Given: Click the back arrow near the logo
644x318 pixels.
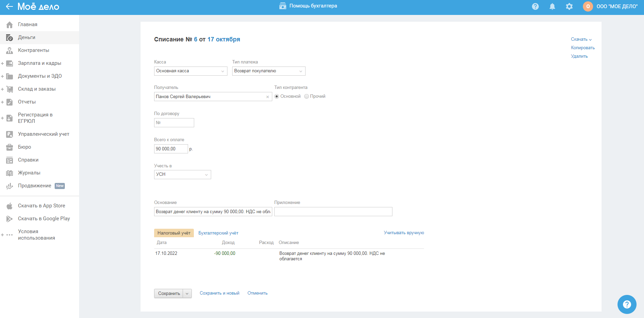Looking at the screenshot, I should (x=9, y=6).
